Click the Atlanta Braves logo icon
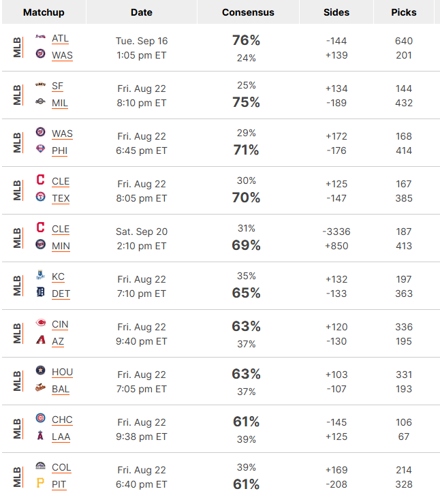This screenshot has height=504, width=440. [x=40, y=37]
